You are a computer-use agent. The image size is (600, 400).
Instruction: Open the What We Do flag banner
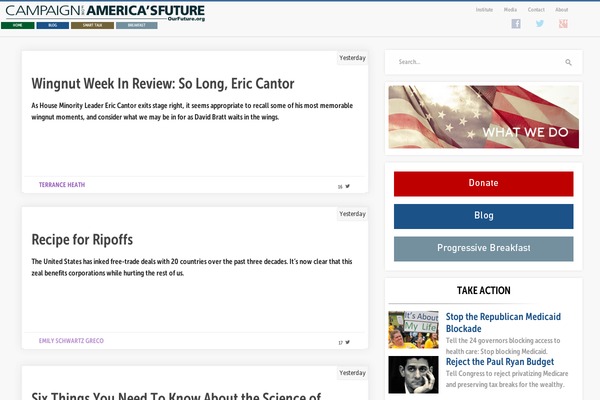484,117
